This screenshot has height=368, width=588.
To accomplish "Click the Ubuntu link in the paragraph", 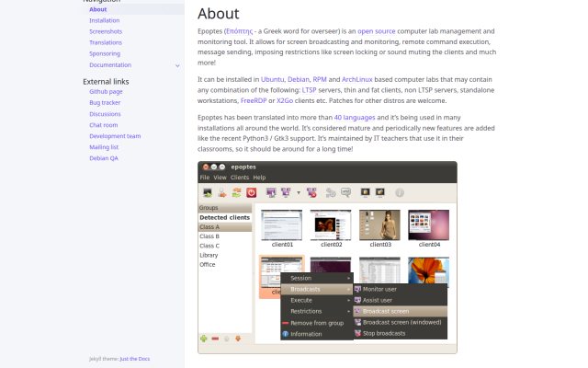I will (272, 80).
